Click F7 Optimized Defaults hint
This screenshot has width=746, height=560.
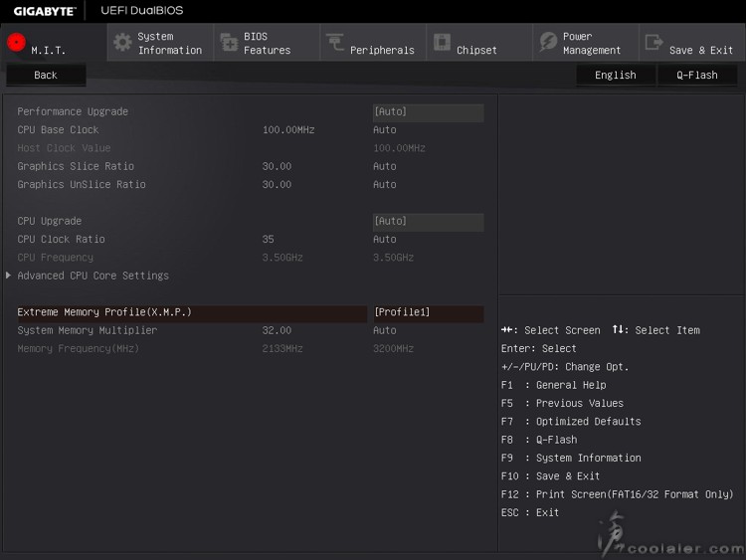tap(571, 422)
